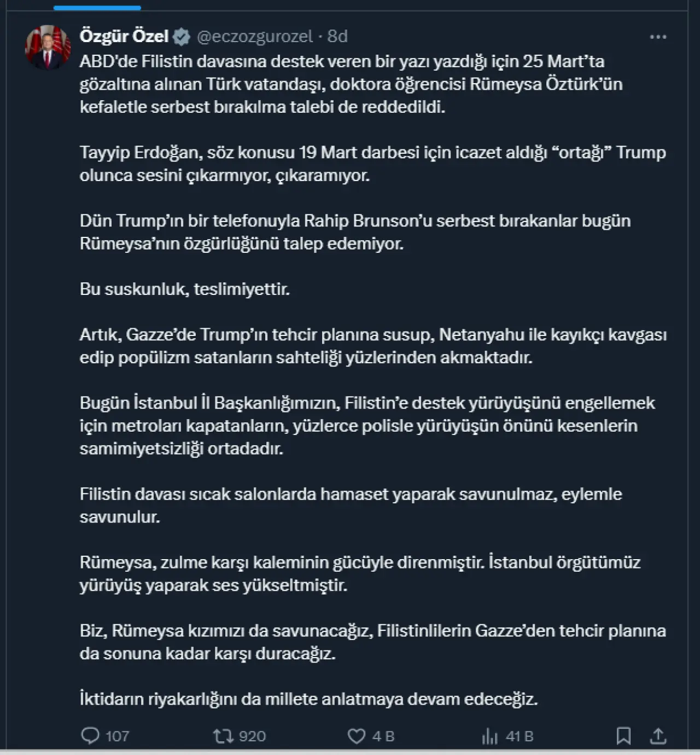Click the line 'Bu suskunluk, teslimiyettir.'
The height and width of the screenshot is (755, 700).
pyautogui.click(x=185, y=289)
